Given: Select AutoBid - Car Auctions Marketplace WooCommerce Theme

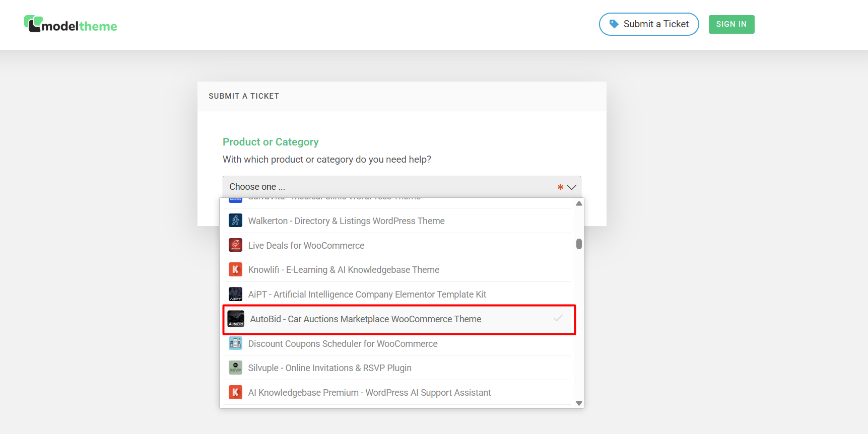Looking at the screenshot, I should (399, 319).
